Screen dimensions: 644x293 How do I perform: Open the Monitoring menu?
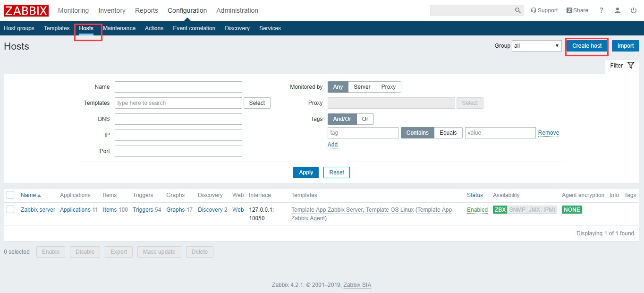73,10
